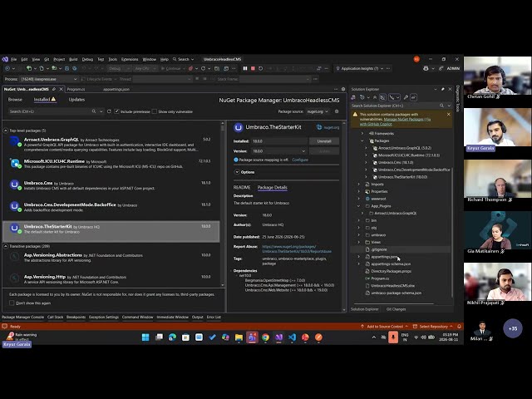Screen dimensions: 532x399
Task: Open Microsoft Teams from taskbar
Action: 252,337
